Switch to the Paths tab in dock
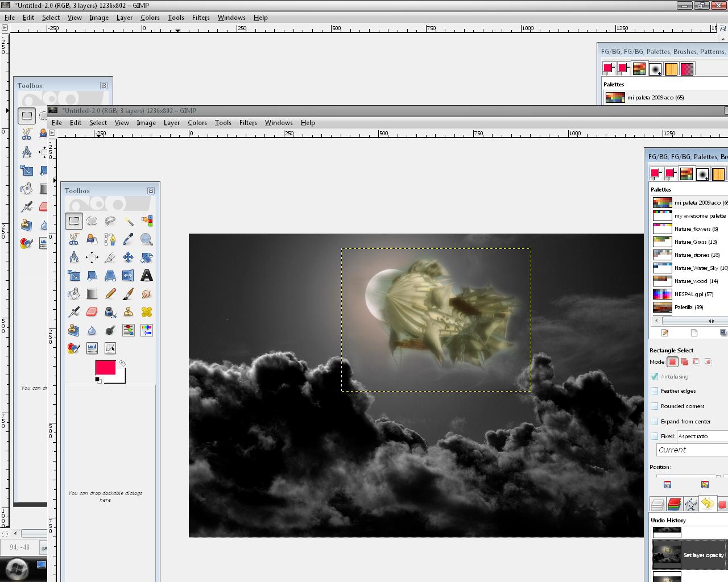 coord(690,504)
